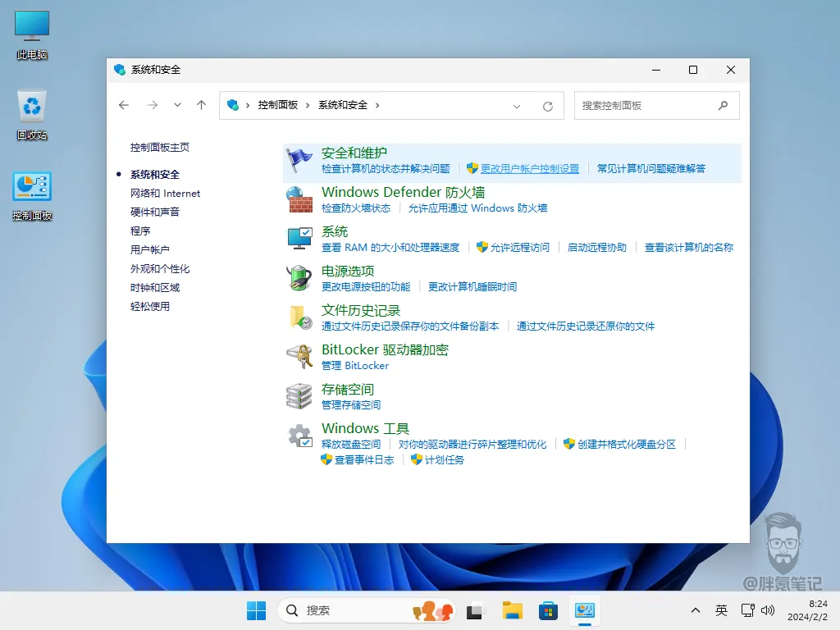The image size is (840, 630).
Task: Click 释放磁盘空间 link
Action: tap(351, 444)
